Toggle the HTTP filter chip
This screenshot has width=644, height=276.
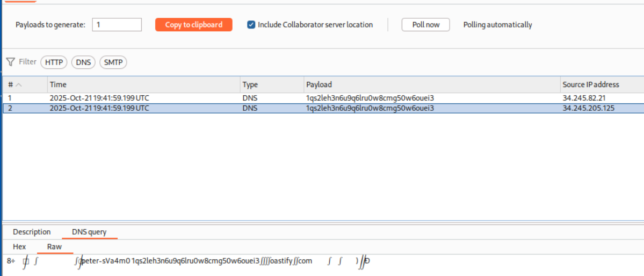(x=54, y=62)
